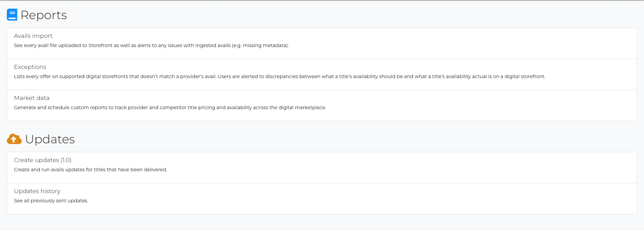The width and height of the screenshot is (644, 231).
Task: Open the Avails import report
Action: click(33, 36)
